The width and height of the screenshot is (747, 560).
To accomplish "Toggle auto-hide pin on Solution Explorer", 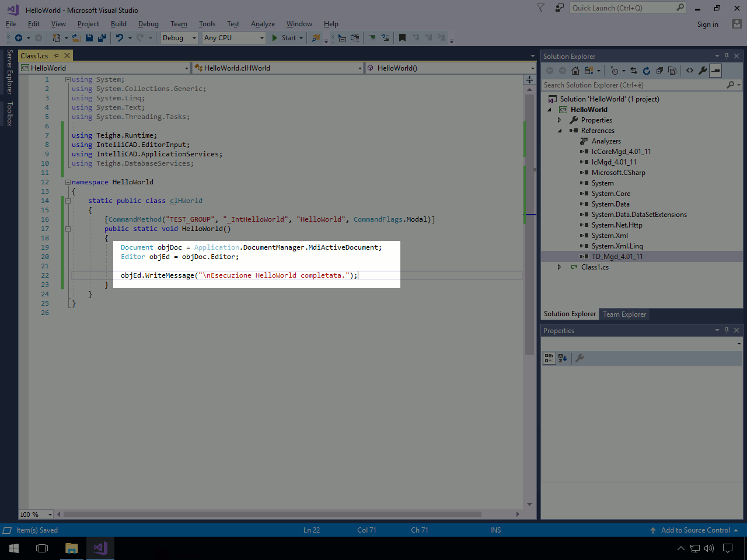I will 727,56.
